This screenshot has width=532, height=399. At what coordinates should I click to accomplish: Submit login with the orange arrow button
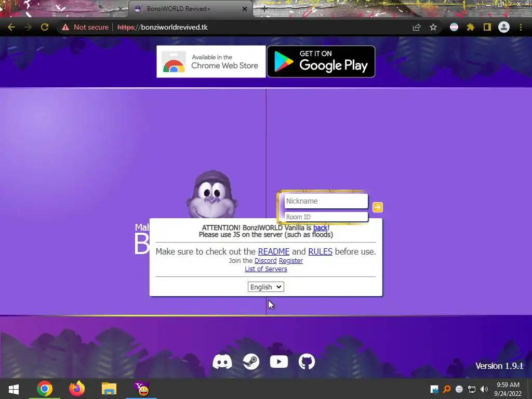coord(378,207)
